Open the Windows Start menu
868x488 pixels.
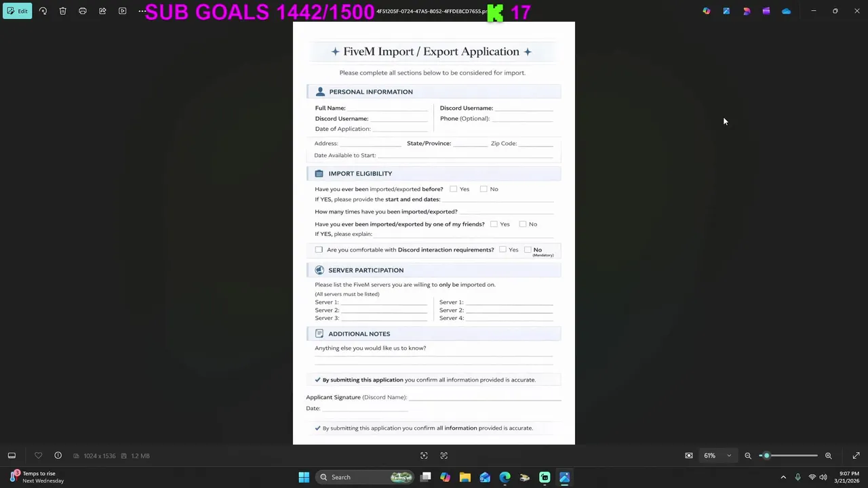coord(304,477)
